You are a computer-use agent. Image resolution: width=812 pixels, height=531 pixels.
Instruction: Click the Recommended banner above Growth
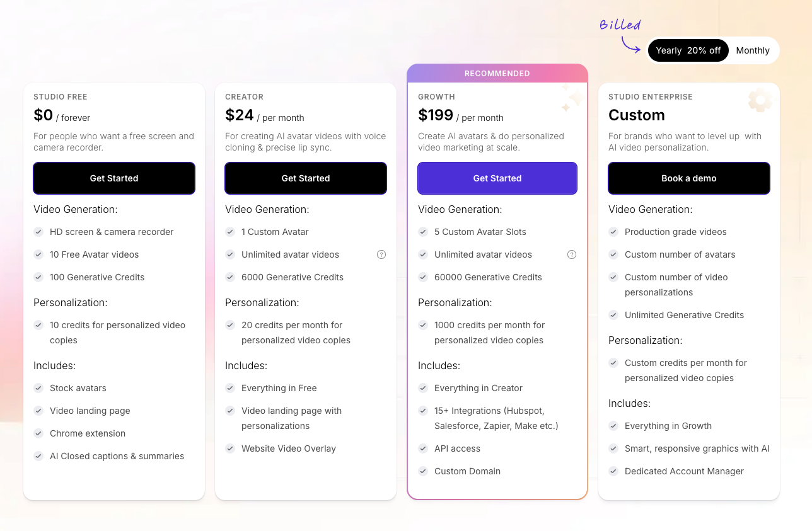pyautogui.click(x=497, y=74)
